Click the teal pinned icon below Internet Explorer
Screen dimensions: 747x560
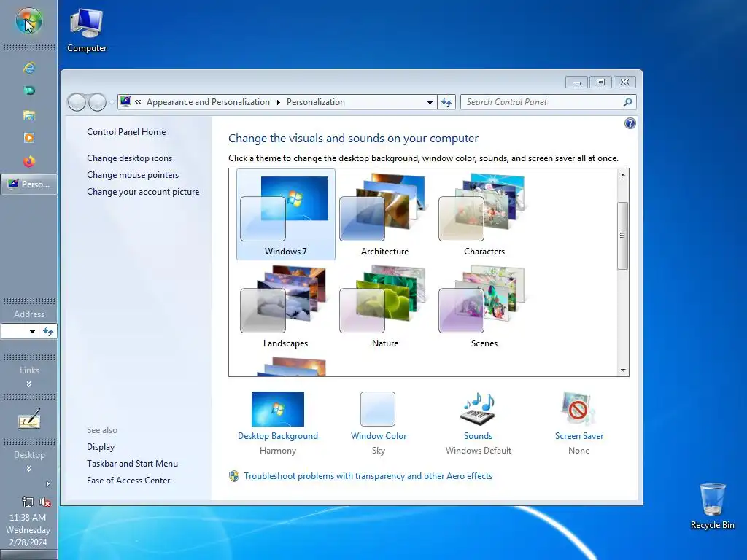point(29,90)
